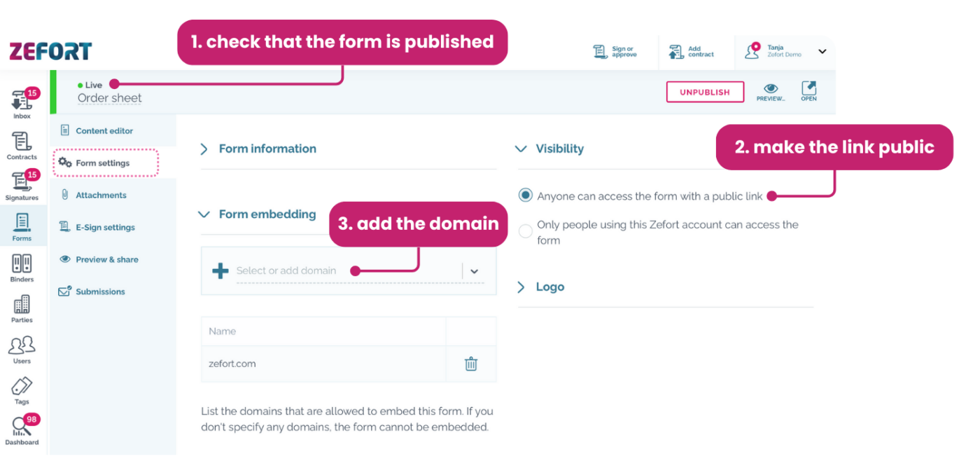The width and height of the screenshot is (980, 466).
Task: Delete the zefort.com domain via trash icon
Action: (x=471, y=364)
